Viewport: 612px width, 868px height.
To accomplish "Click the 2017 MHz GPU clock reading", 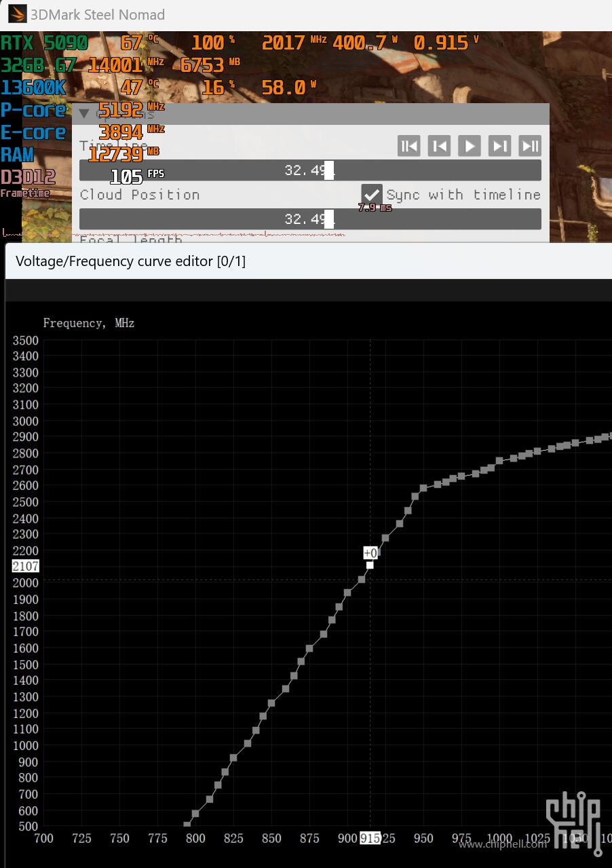I will 294,43.
